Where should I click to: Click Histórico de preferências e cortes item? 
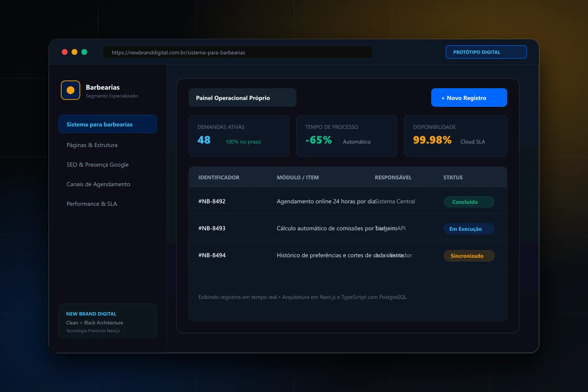pos(341,255)
